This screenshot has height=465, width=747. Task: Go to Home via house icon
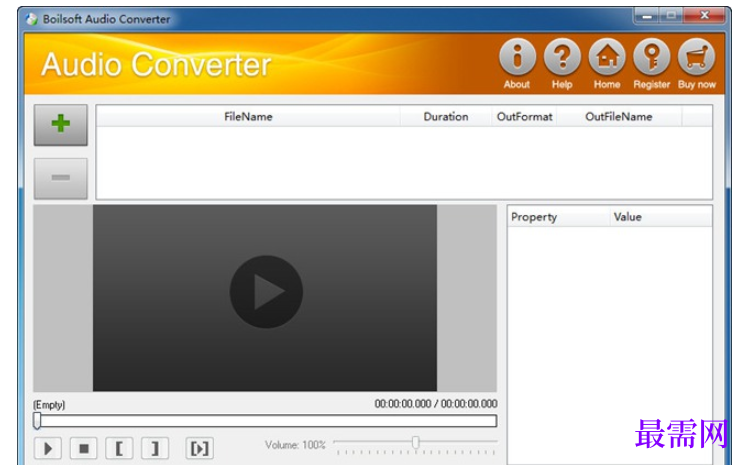(607, 57)
